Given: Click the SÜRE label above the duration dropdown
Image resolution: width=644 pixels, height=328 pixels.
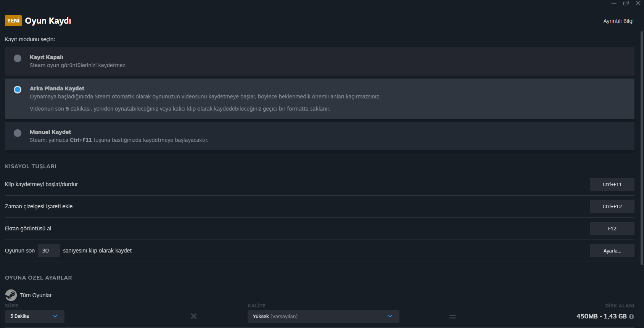Looking at the screenshot, I should 11,305.
